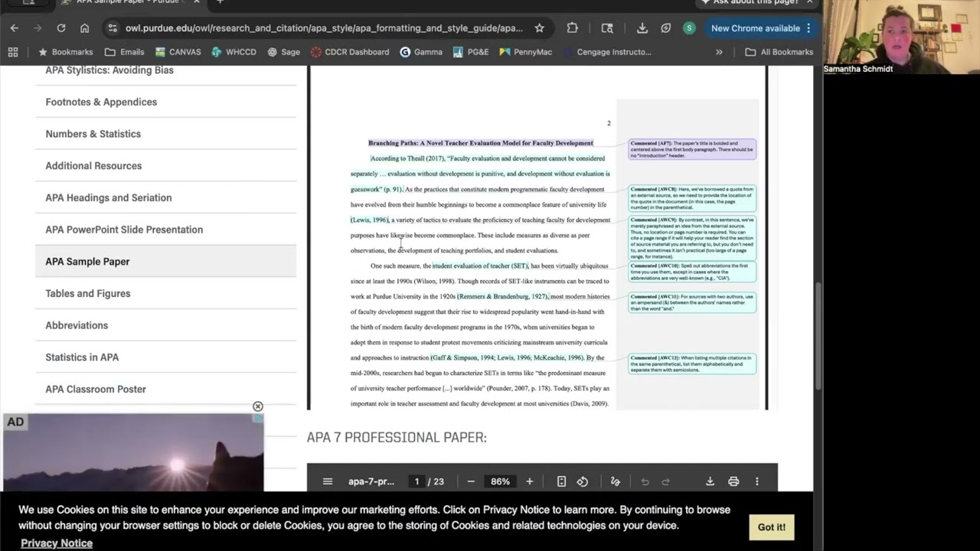Zoom in the PDF with plus
This screenshot has width=980, height=551.
click(x=529, y=481)
